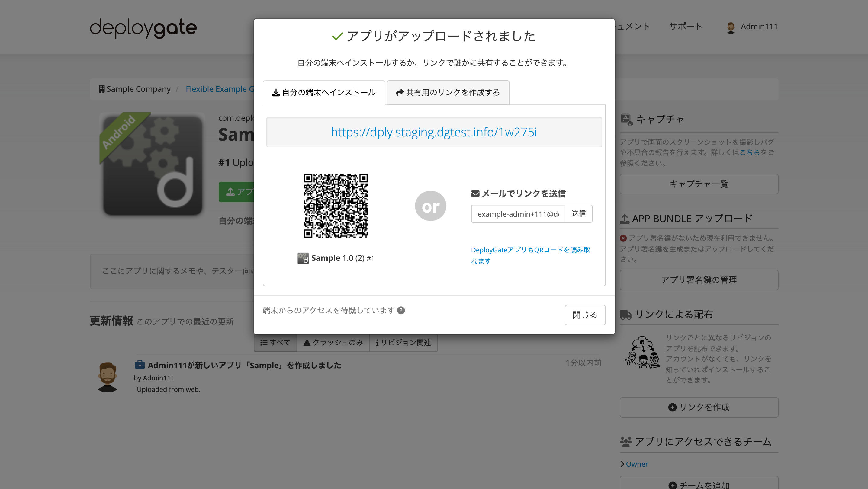The height and width of the screenshot is (489, 868).
Task: Click the 閉じる button
Action: (585, 315)
